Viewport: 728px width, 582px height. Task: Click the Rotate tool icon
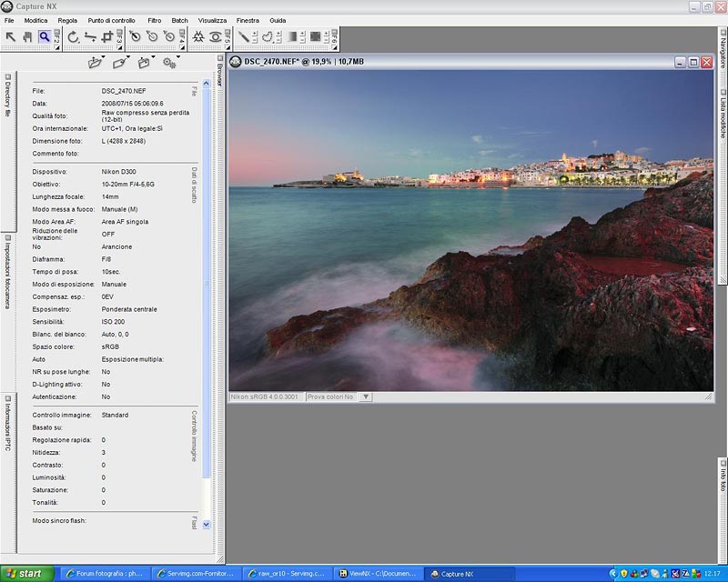point(74,37)
